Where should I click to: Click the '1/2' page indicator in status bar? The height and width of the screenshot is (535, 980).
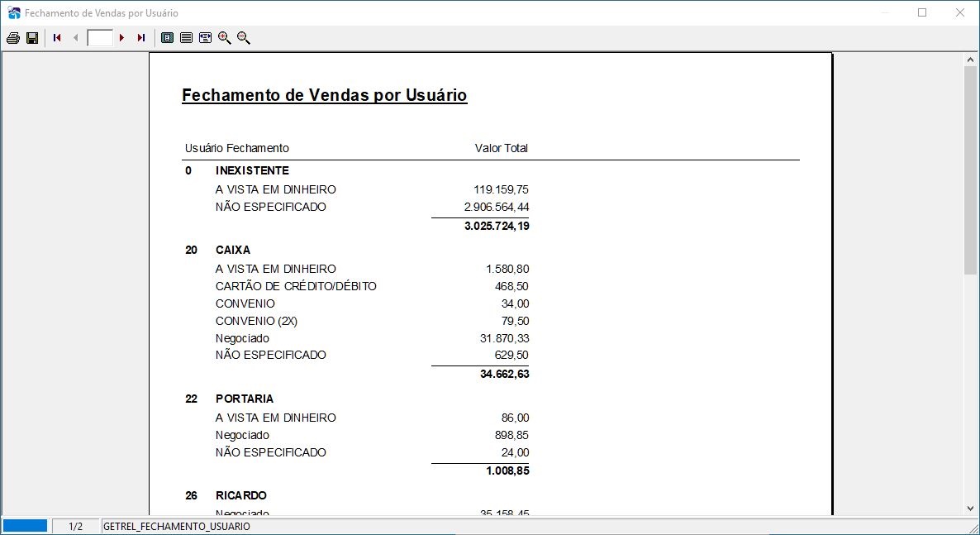(x=76, y=526)
